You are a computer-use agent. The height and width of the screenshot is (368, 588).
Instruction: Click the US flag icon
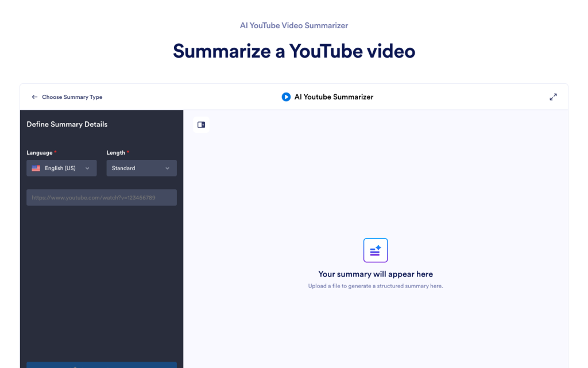click(36, 168)
